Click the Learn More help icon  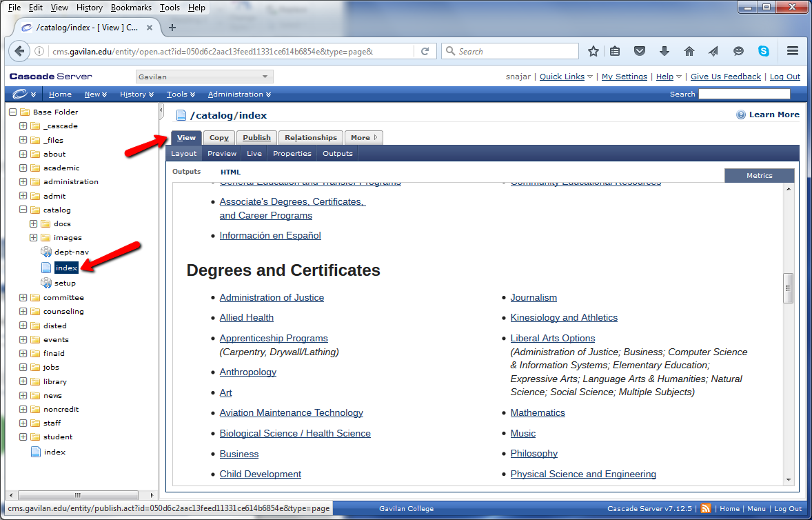tap(741, 115)
